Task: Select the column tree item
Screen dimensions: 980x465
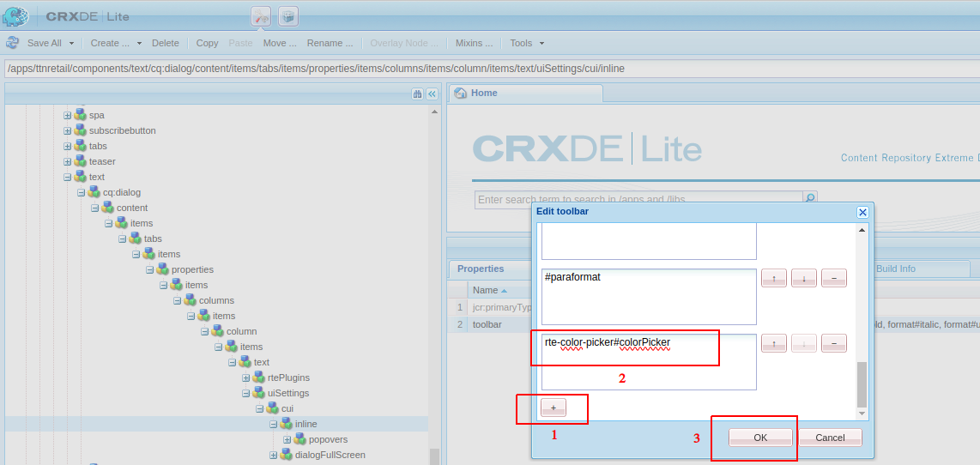Action: pyautogui.click(x=241, y=331)
